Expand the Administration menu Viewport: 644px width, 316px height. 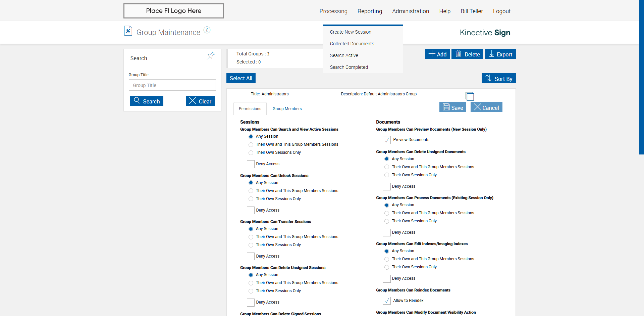point(411,11)
